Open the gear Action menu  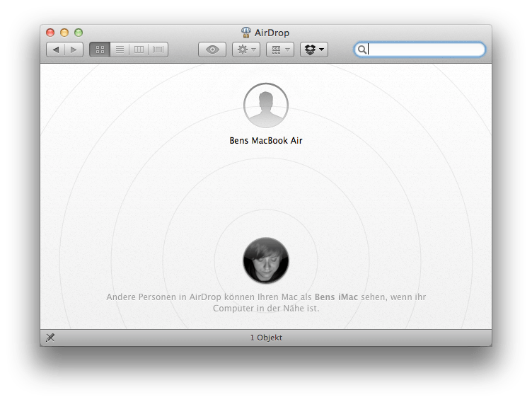(x=246, y=50)
